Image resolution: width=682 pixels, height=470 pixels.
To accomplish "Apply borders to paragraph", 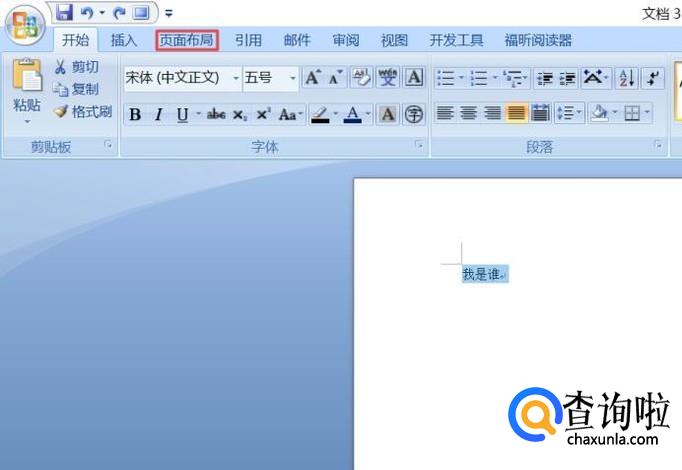I will (x=632, y=113).
